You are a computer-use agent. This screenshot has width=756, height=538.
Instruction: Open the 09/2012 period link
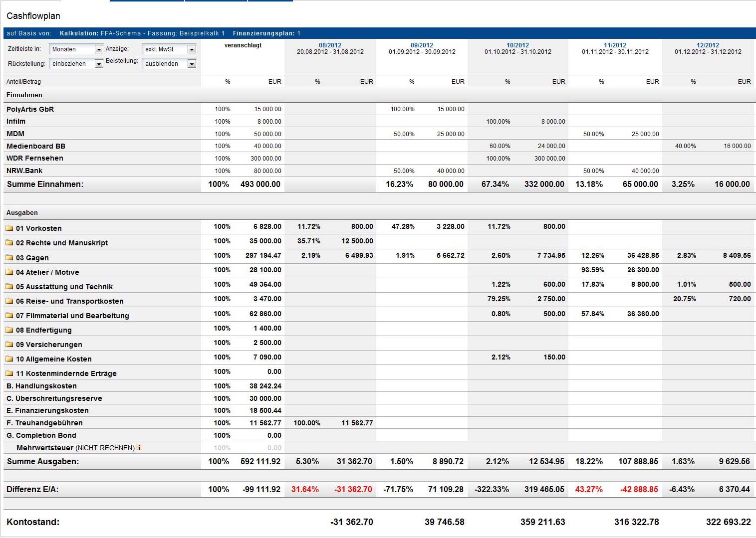click(422, 45)
